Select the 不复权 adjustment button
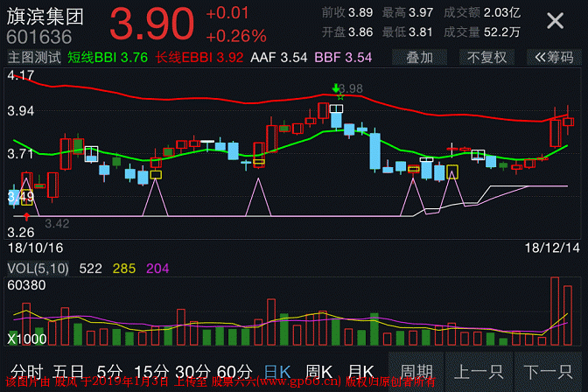The height and width of the screenshot is (392, 588). pos(486,58)
